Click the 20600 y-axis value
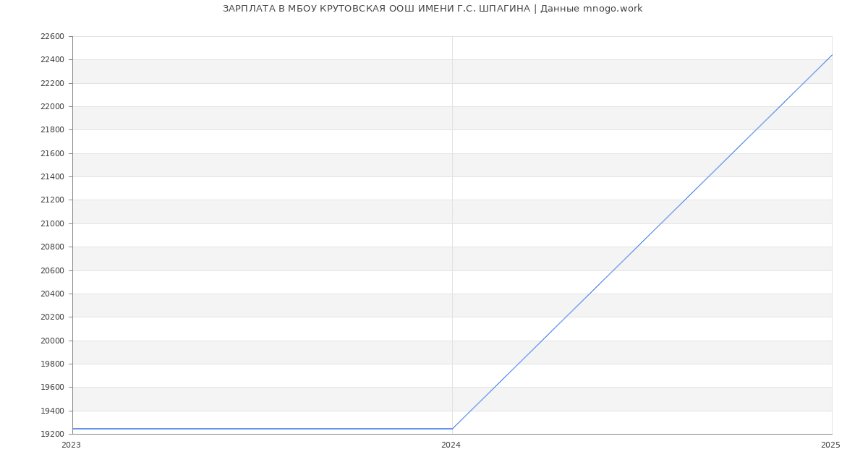The height and width of the screenshot is (470, 868). 52,270
